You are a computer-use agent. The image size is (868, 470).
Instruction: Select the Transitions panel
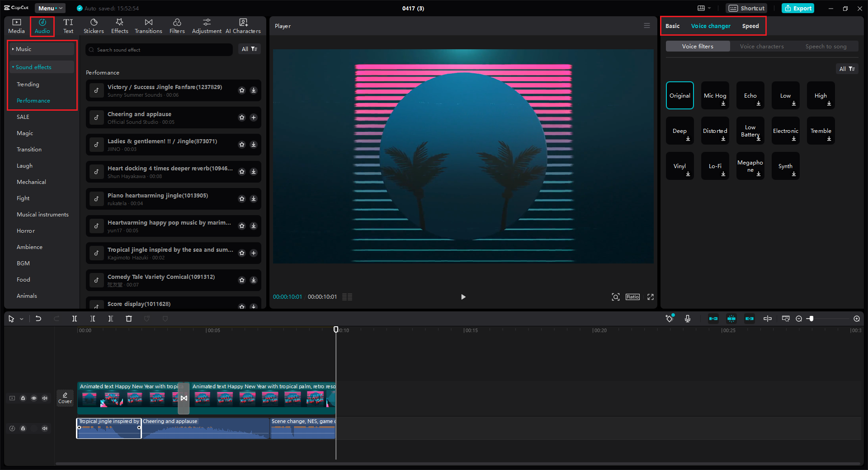click(x=148, y=26)
